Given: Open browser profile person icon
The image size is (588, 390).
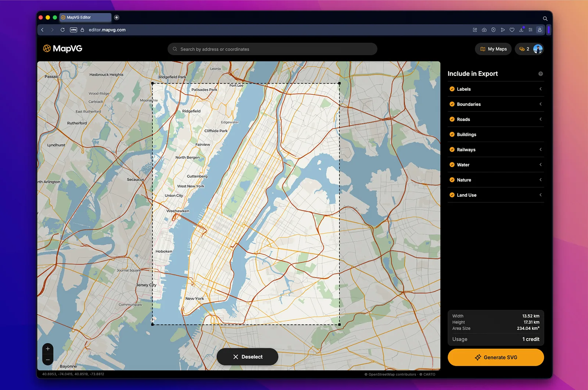Looking at the screenshot, I should (x=539, y=30).
